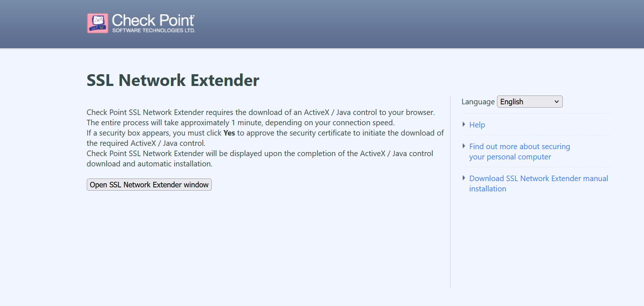Click 'your personal computer' link text
Image resolution: width=644 pixels, height=306 pixels.
(510, 157)
